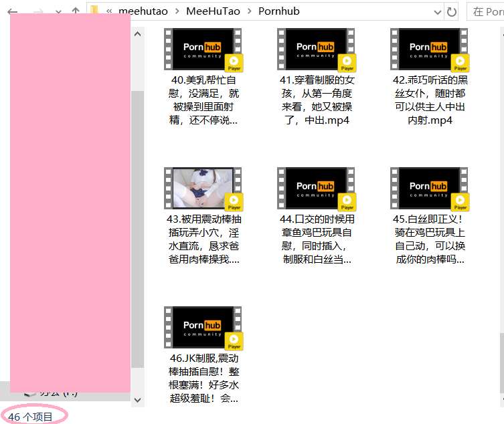Expand the hidden breadcrumb « overflow

tap(109, 11)
